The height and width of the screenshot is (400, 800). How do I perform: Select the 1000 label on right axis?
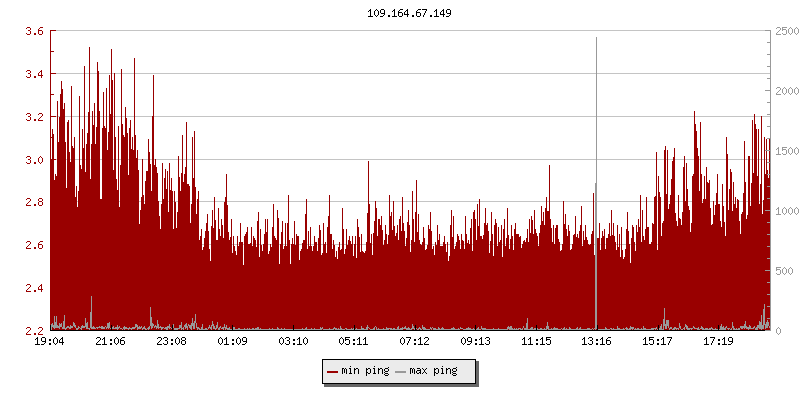[785, 211]
